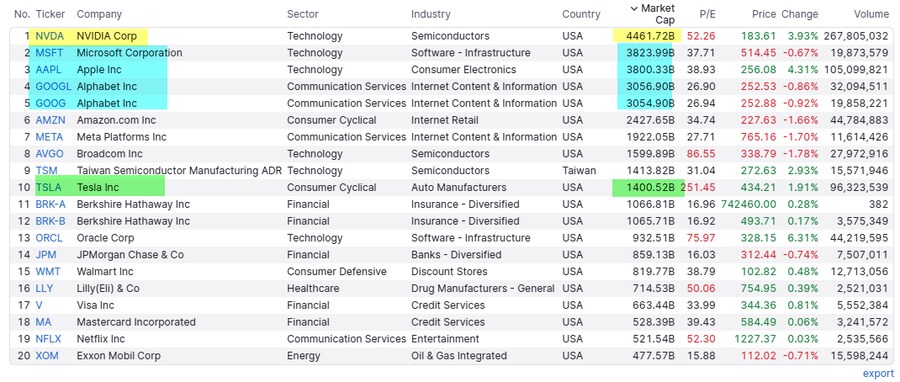The height and width of the screenshot is (382, 900).
Task: Select the TSLA ticker link
Action: [48, 188]
